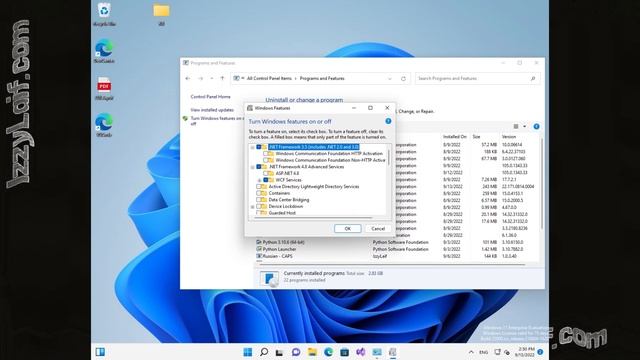Check the Device Lockdown checkbox
The image size is (640, 360).
point(259,206)
